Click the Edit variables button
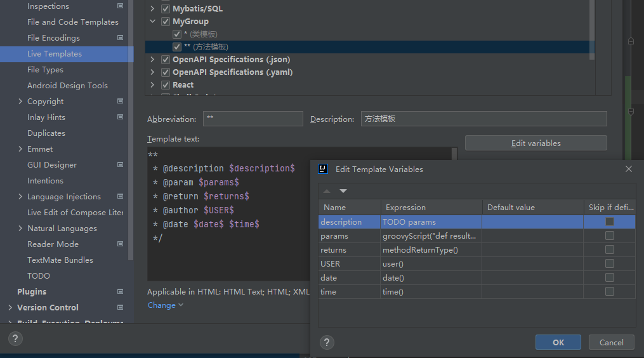 click(536, 143)
